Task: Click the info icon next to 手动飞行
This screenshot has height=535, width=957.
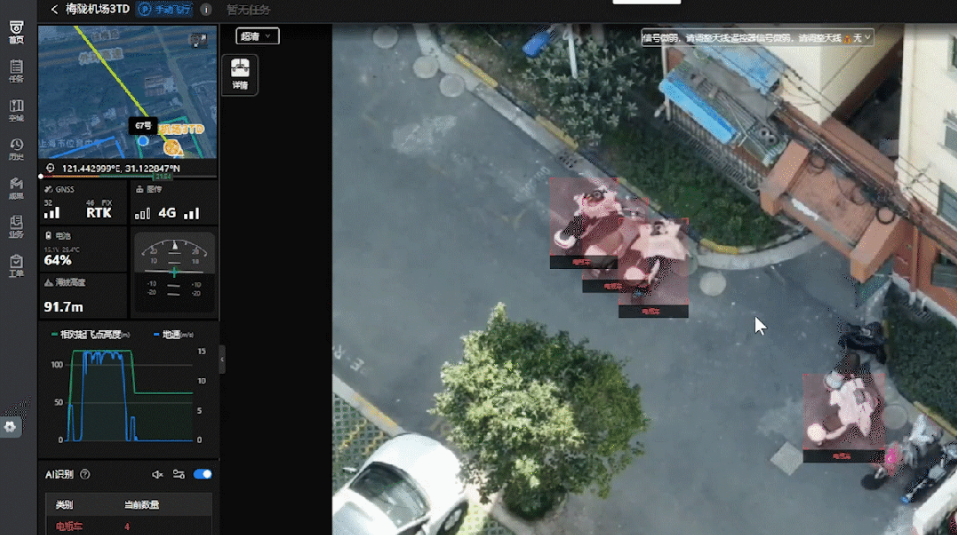Action: point(206,10)
